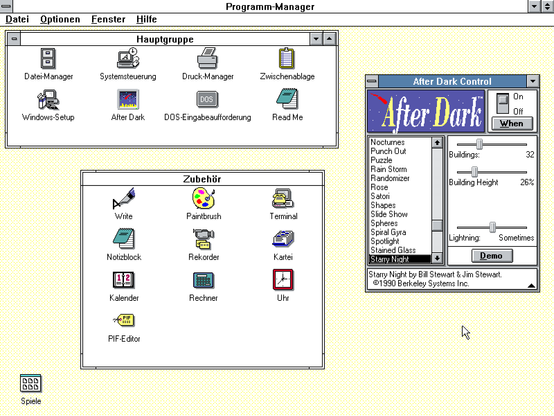Image resolution: width=554 pixels, height=416 pixels.
Task: Launch Systemsteuerung from Hauptgruppe
Action: [x=128, y=58]
